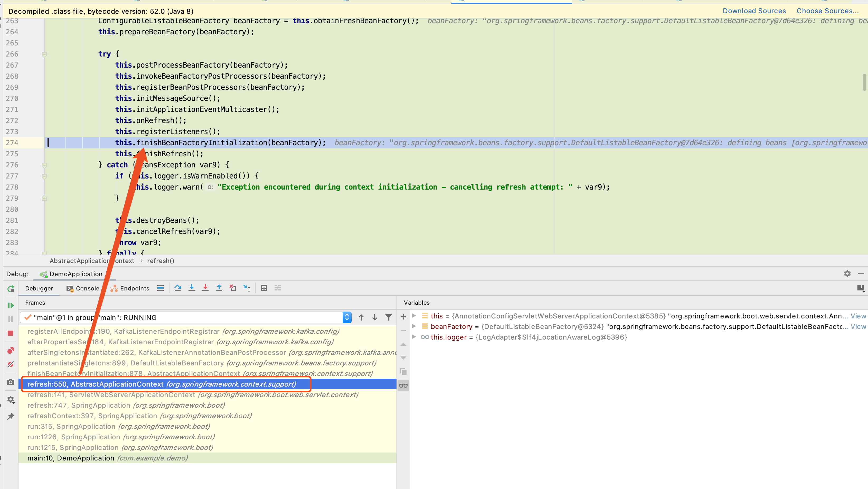Click Choose Sources
Viewport: 868px width, 489px height.
point(828,11)
